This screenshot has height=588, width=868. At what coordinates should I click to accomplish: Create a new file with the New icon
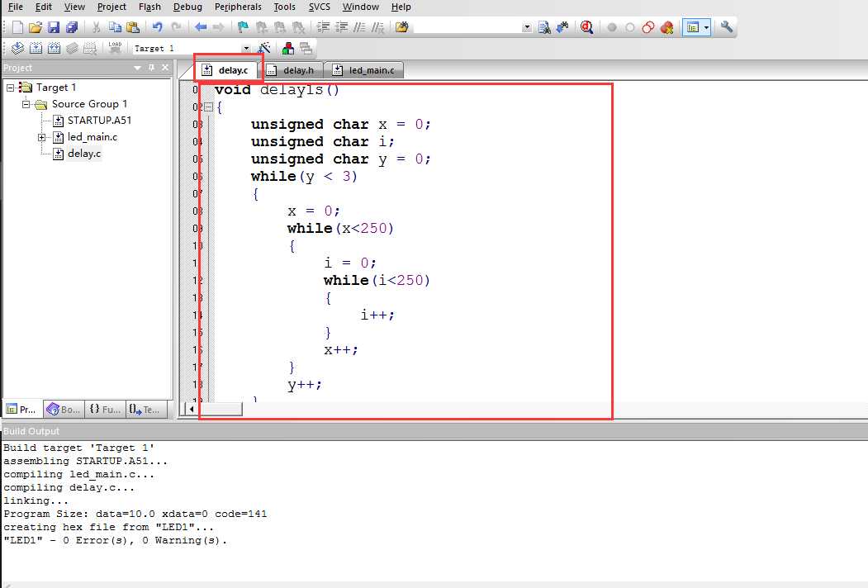[x=17, y=27]
